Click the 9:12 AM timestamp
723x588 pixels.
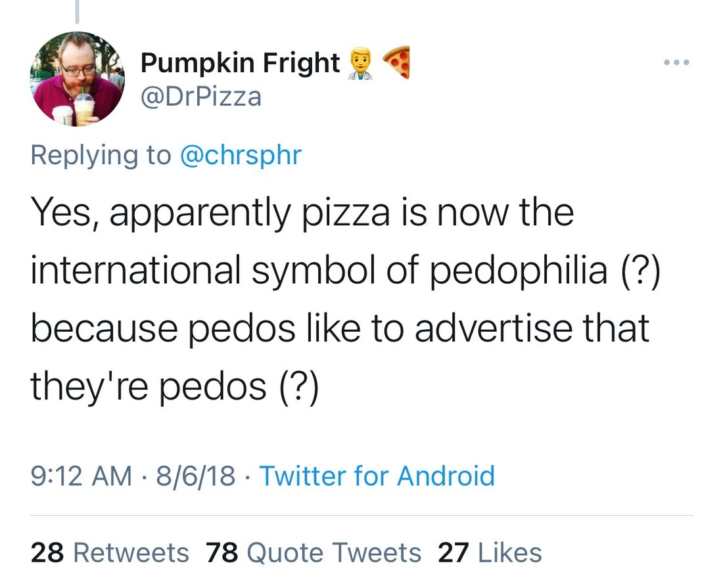pyautogui.click(x=82, y=475)
